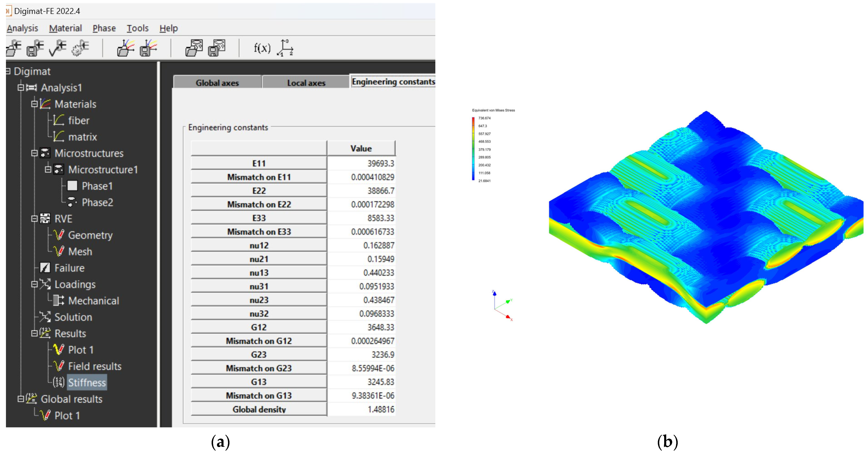Click the 1-2-3 axes system icon
The image size is (868, 455).
pyautogui.click(x=285, y=48)
